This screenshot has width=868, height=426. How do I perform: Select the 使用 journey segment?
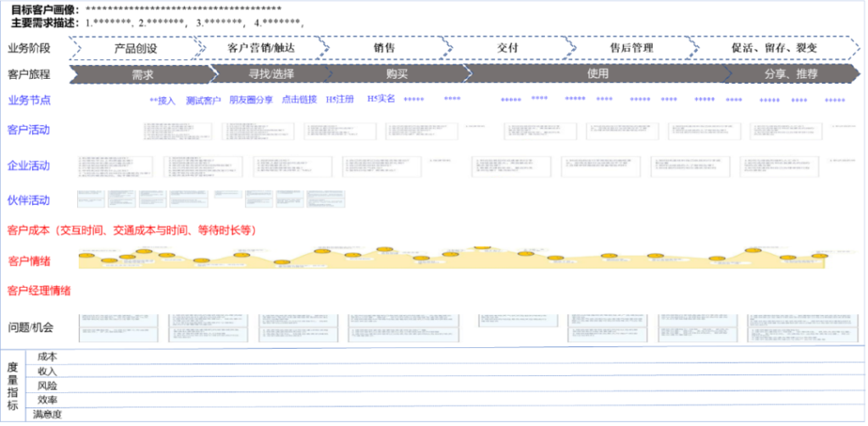pos(598,74)
